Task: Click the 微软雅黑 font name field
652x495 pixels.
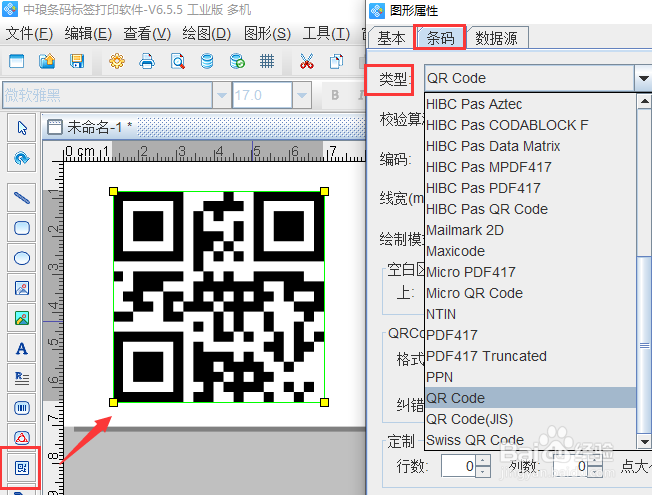Action: (108, 95)
